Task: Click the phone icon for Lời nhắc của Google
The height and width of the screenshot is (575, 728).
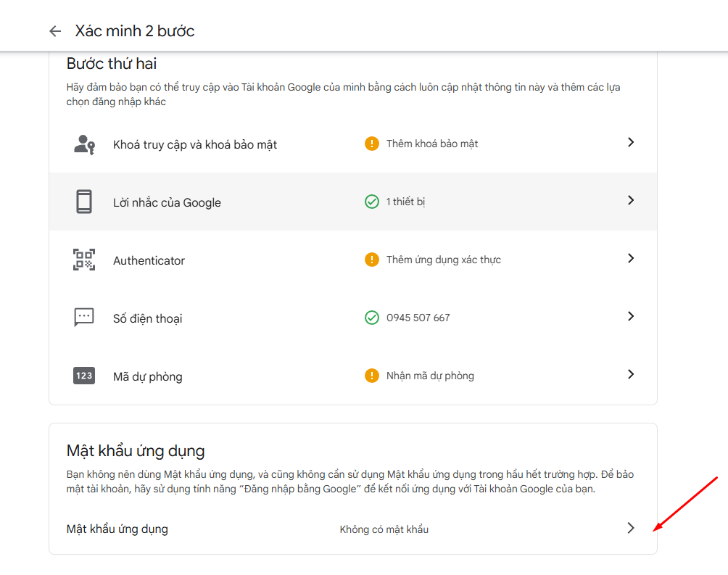Action: pos(84,202)
